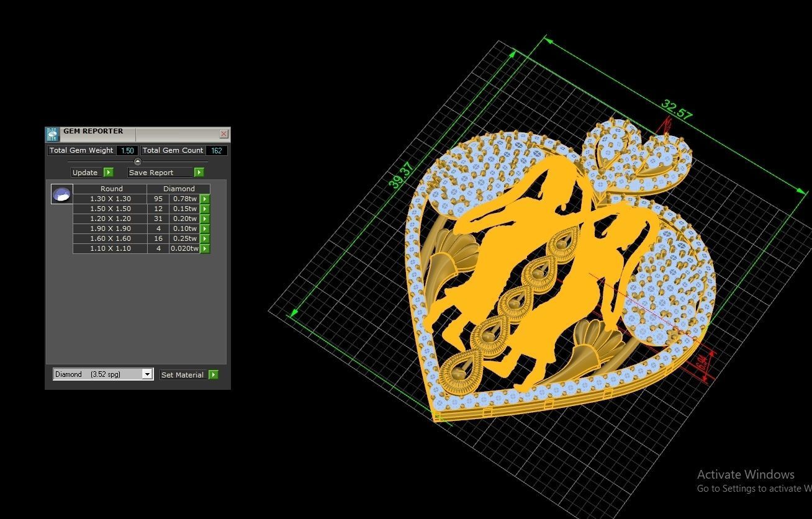The image size is (812, 519).
Task: Click the green arrow next to Update
Action: tap(109, 173)
